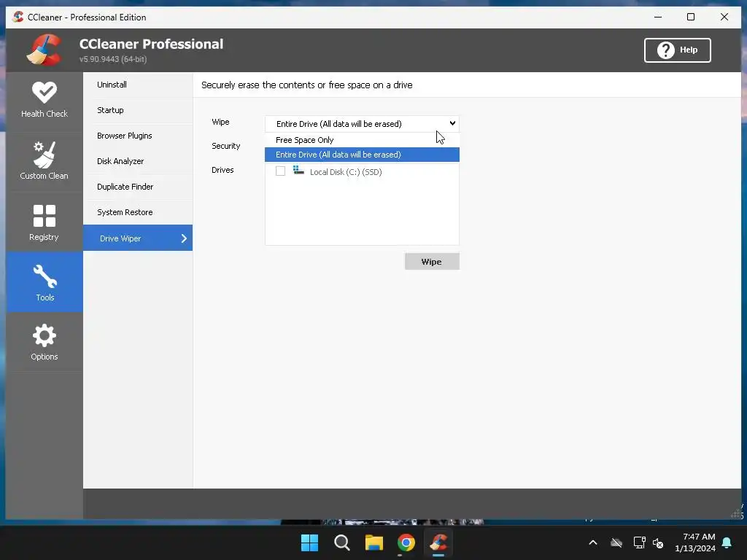
Task: Click the Local Disk (C:) drive icon
Action: tap(298, 171)
